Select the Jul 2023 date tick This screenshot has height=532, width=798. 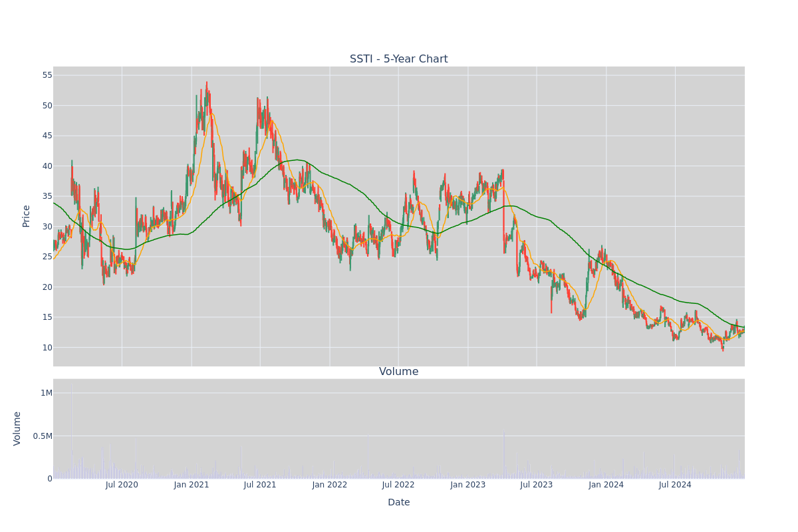537,485
